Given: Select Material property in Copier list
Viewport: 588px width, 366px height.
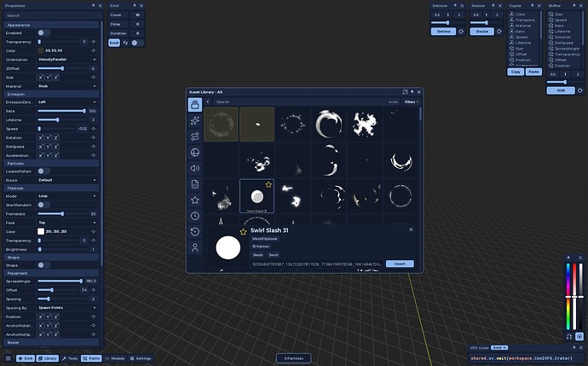Looking at the screenshot, I should pyautogui.click(x=523, y=26).
